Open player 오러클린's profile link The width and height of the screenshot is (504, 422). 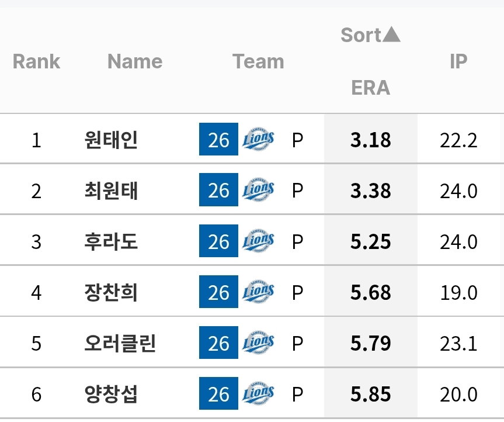pos(120,343)
